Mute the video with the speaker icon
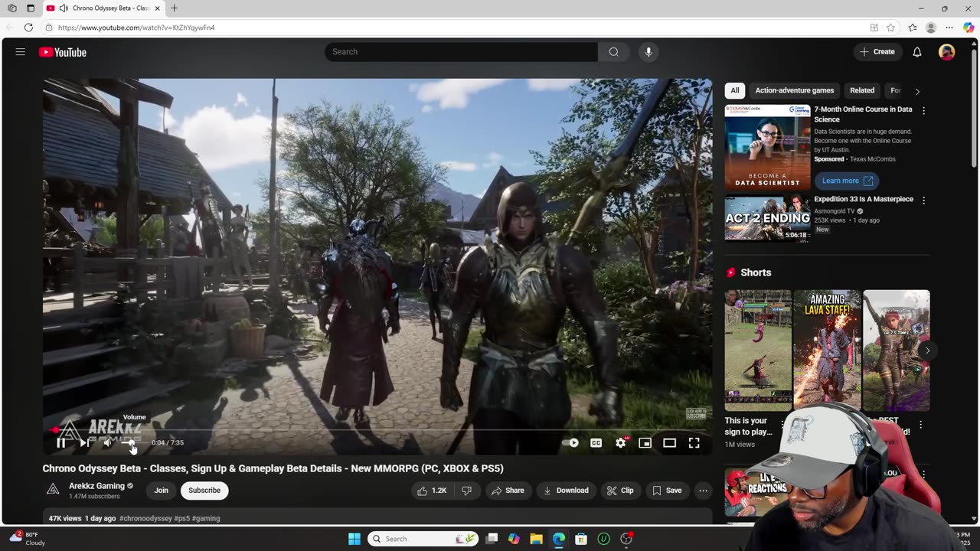This screenshot has width=980, height=551. point(108,442)
